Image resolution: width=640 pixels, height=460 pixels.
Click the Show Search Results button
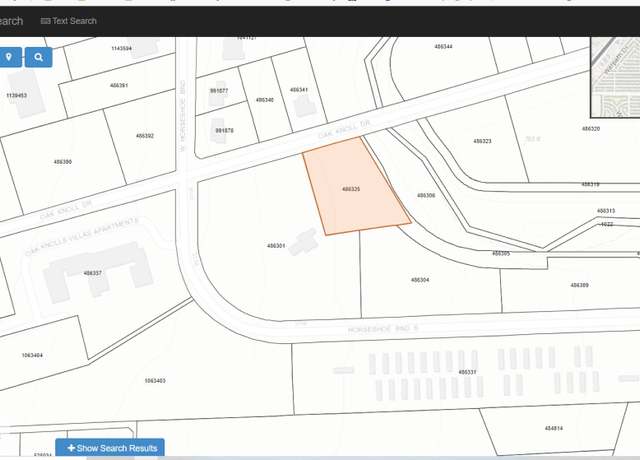click(x=110, y=448)
